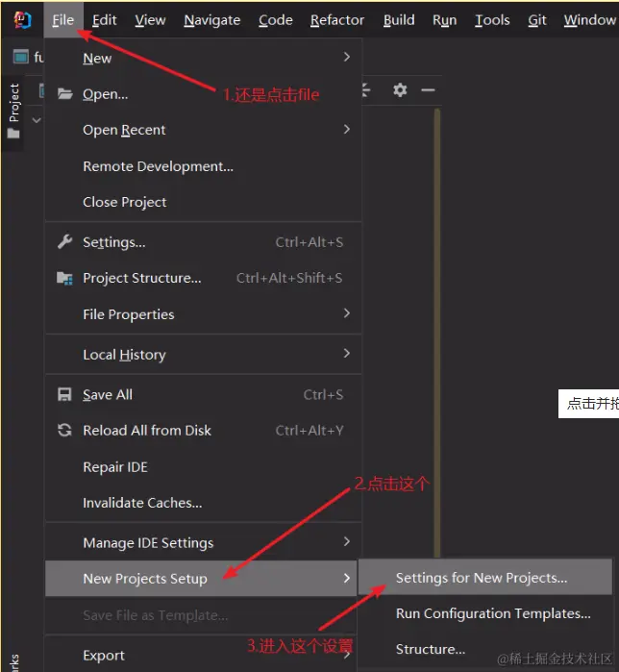
Task: Click the Save All floppy icon
Action: click(x=64, y=394)
